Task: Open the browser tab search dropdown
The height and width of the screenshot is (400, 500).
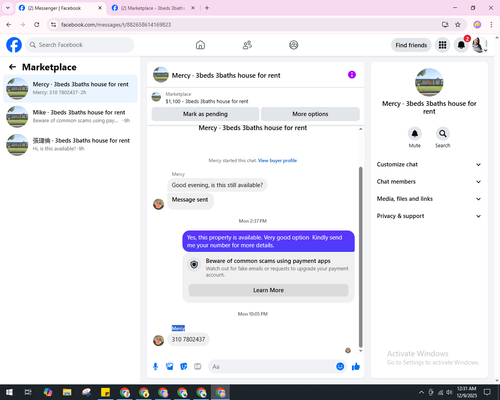Action: click(x=8, y=8)
